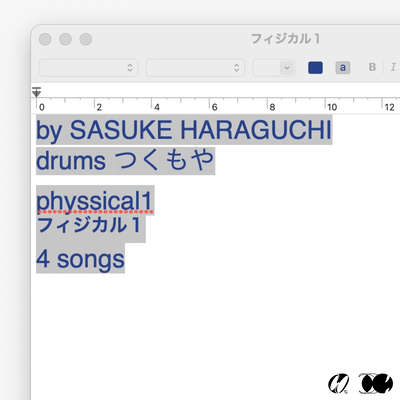
Task: Click the blue text color swatch
Action: (x=315, y=68)
